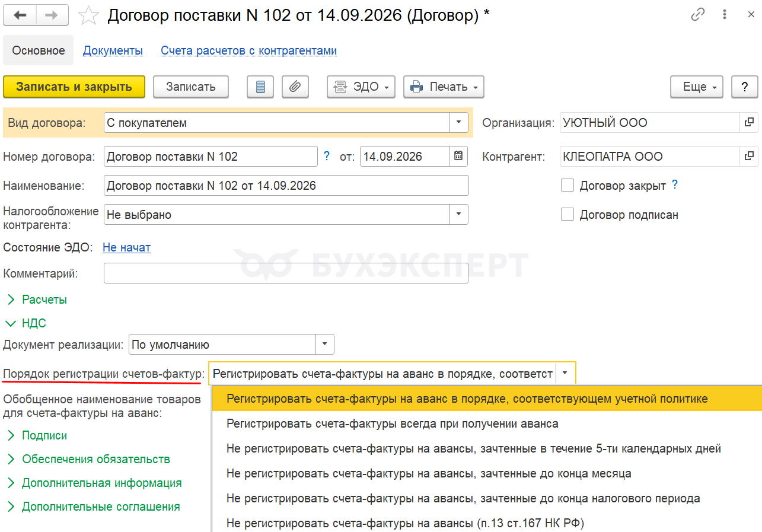This screenshot has height=532, width=762.
Task: Enable the Договор подписан checkbox
Action: tap(567, 215)
